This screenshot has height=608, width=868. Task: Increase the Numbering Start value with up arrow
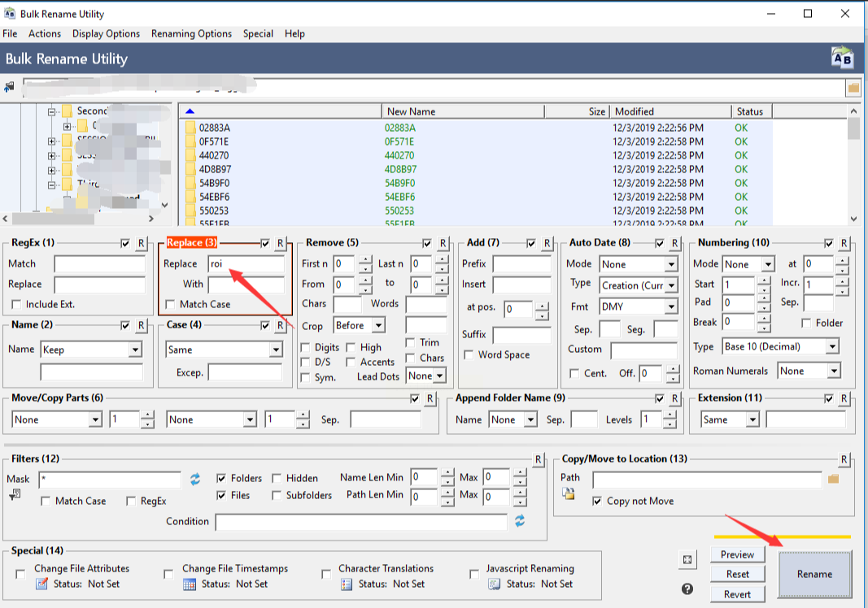763,280
